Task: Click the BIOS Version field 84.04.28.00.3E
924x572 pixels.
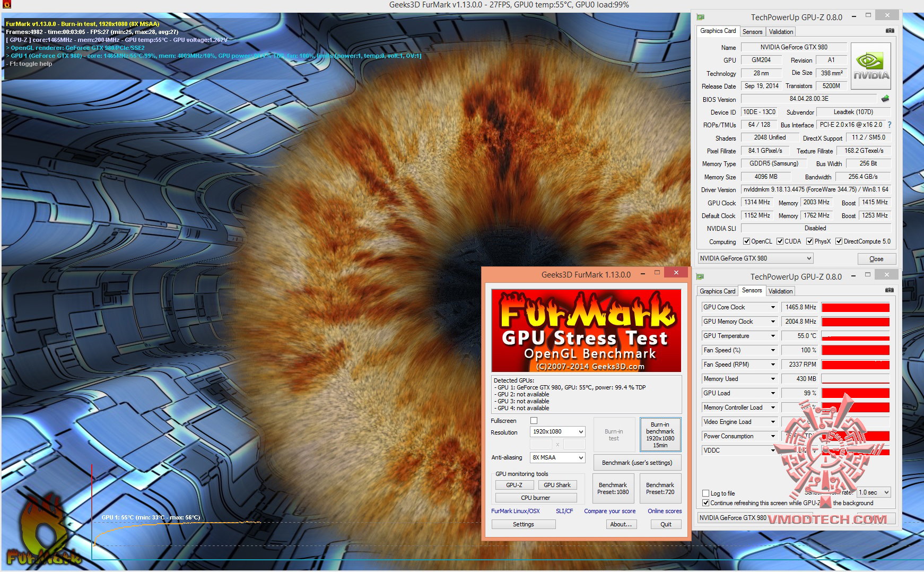Action: (809, 99)
